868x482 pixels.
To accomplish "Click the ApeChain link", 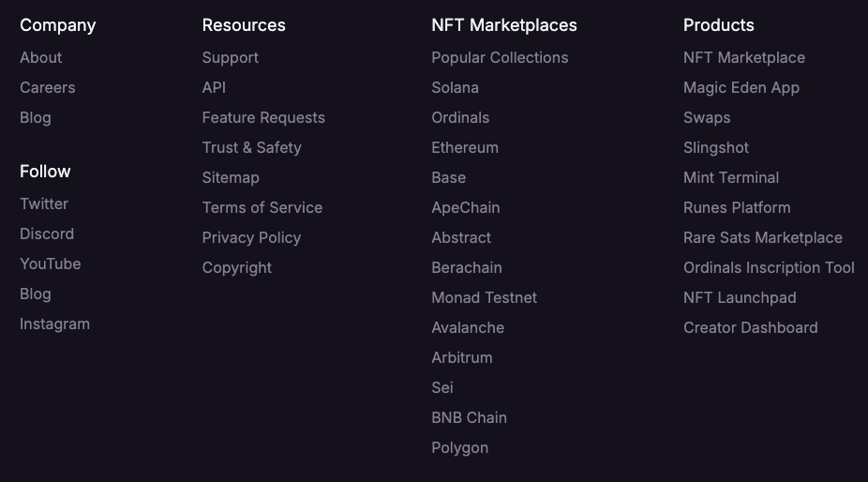I will click(466, 208).
